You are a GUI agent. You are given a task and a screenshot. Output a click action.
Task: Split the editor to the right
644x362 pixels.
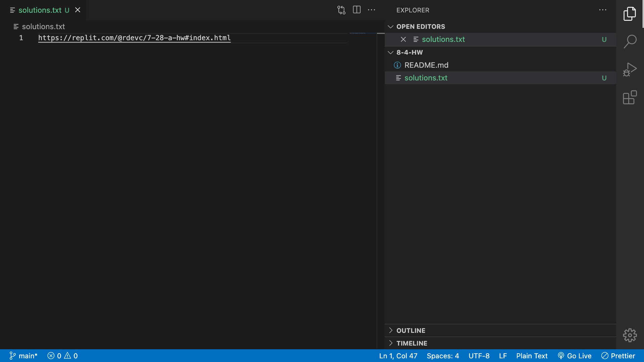(x=357, y=10)
